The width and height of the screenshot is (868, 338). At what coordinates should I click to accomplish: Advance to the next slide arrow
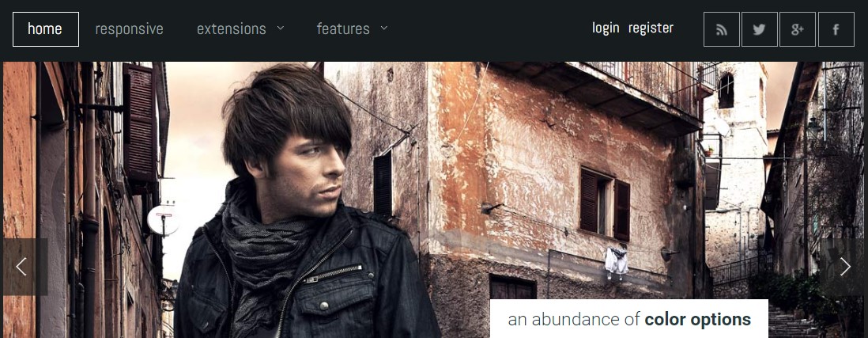pyautogui.click(x=843, y=267)
